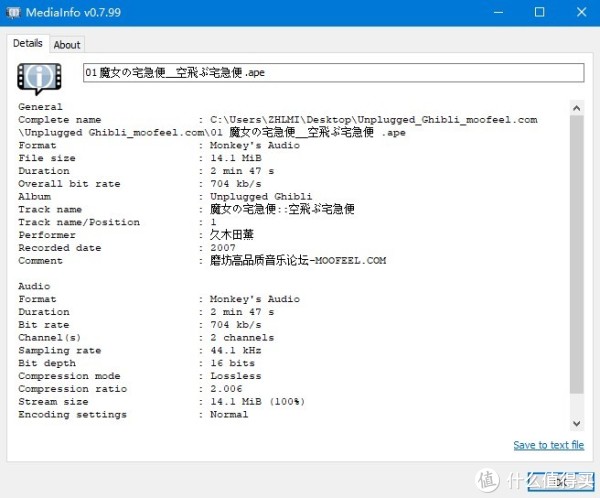Image resolution: width=600 pixels, height=498 pixels.
Task: Click the Channel(s) value 2 channels
Action: [242, 338]
